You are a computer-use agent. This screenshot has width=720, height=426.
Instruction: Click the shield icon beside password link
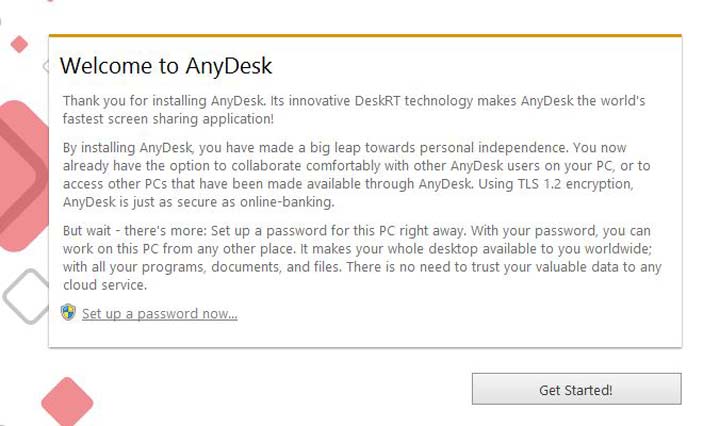[x=69, y=313]
